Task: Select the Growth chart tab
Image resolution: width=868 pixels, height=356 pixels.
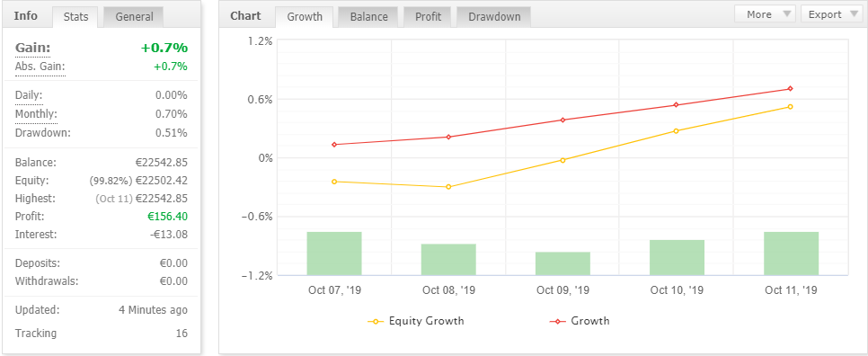Action: tap(305, 16)
